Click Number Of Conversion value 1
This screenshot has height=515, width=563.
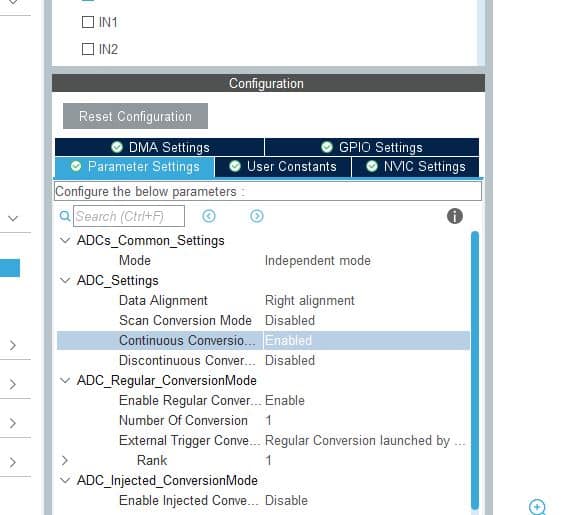pos(268,421)
